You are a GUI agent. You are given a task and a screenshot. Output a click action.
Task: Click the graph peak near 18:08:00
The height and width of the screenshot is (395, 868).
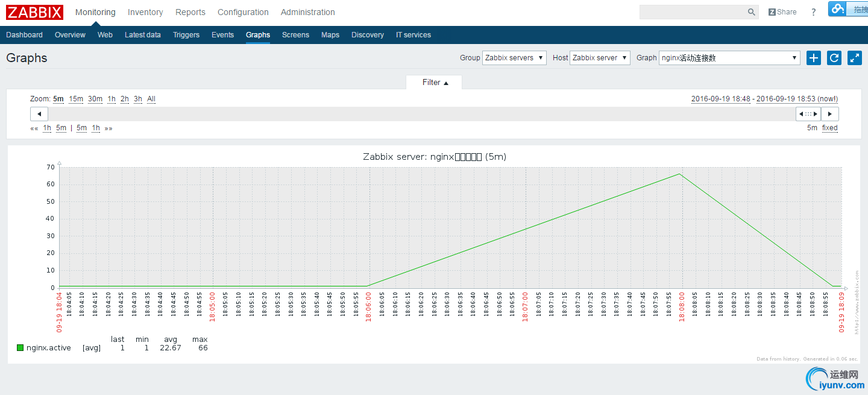680,174
